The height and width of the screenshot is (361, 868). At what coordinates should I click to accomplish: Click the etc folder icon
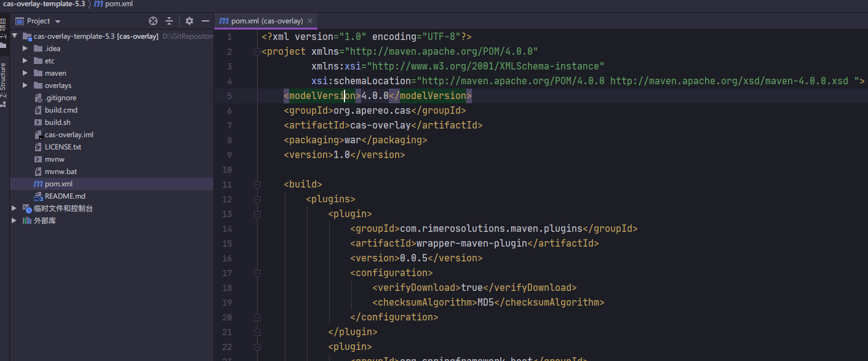(38, 61)
